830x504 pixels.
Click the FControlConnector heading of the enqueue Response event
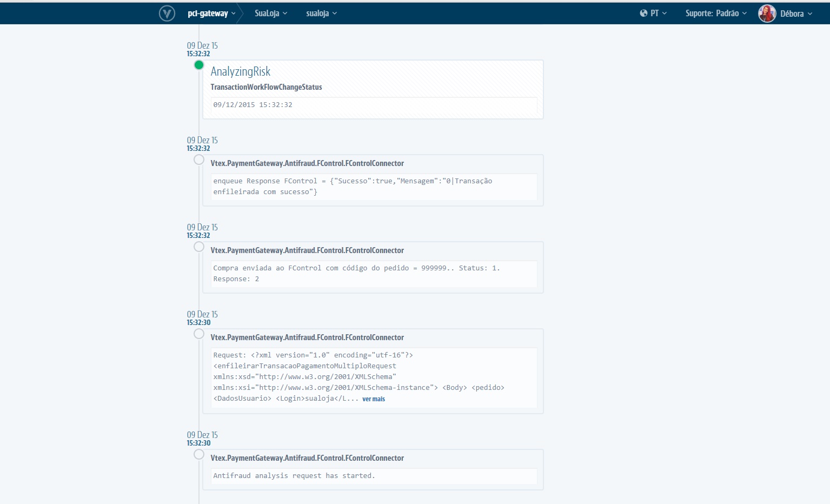(307, 163)
